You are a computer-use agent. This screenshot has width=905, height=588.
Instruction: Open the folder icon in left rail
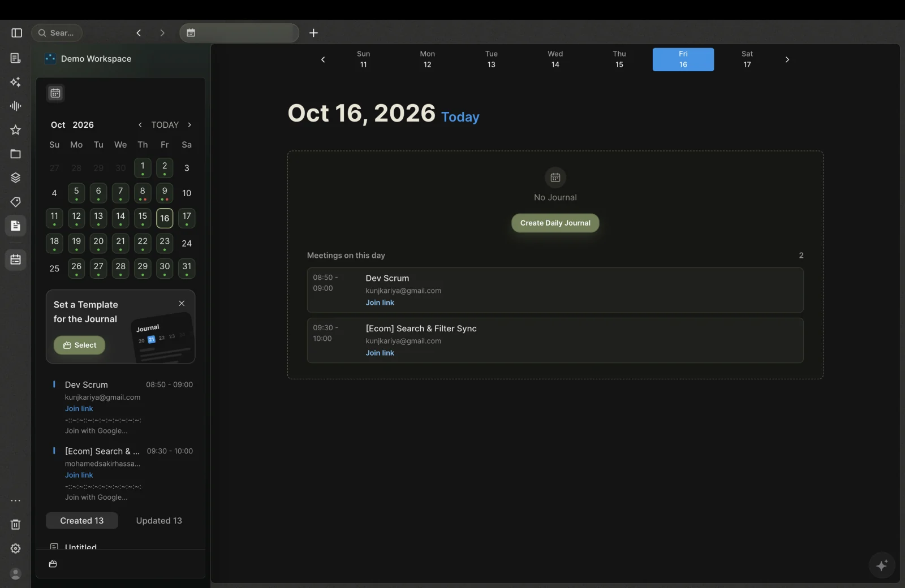pos(16,154)
